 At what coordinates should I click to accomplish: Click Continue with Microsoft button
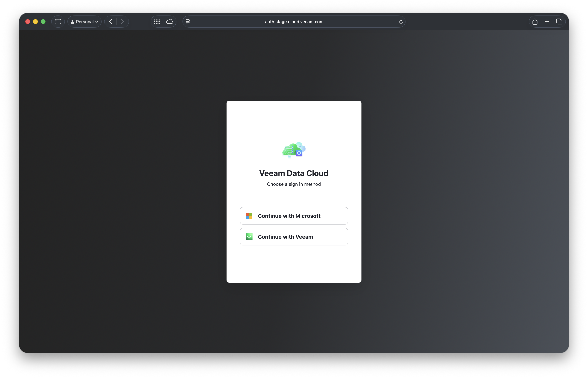coord(294,216)
